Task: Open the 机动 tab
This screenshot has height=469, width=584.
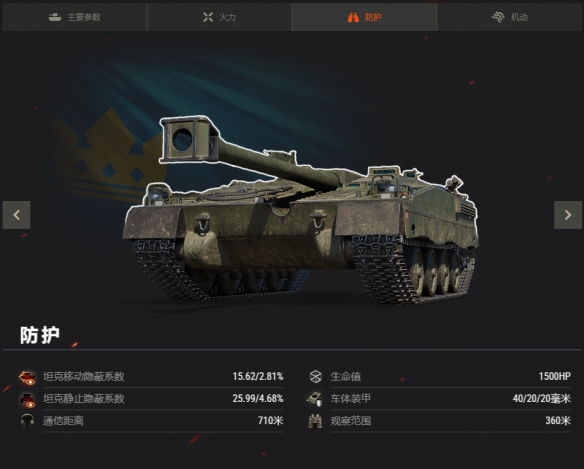Action: pyautogui.click(x=509, y=17)
